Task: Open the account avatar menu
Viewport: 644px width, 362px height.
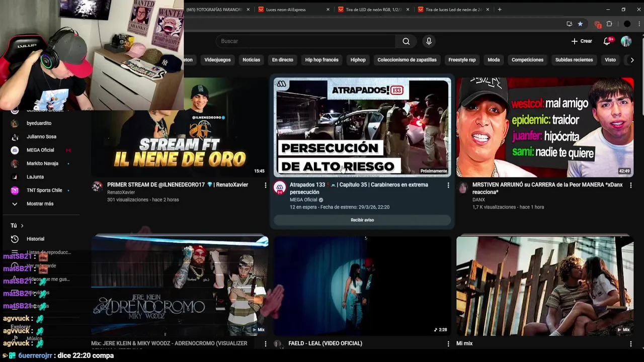Action: [x=626, y=41]
